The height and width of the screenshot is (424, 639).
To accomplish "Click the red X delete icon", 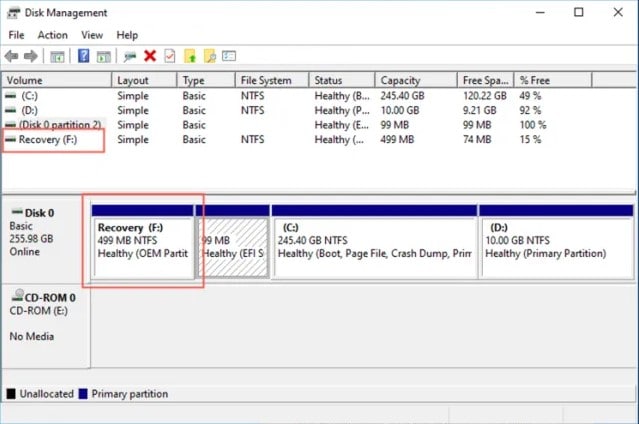I will click(x=150, y=56).
